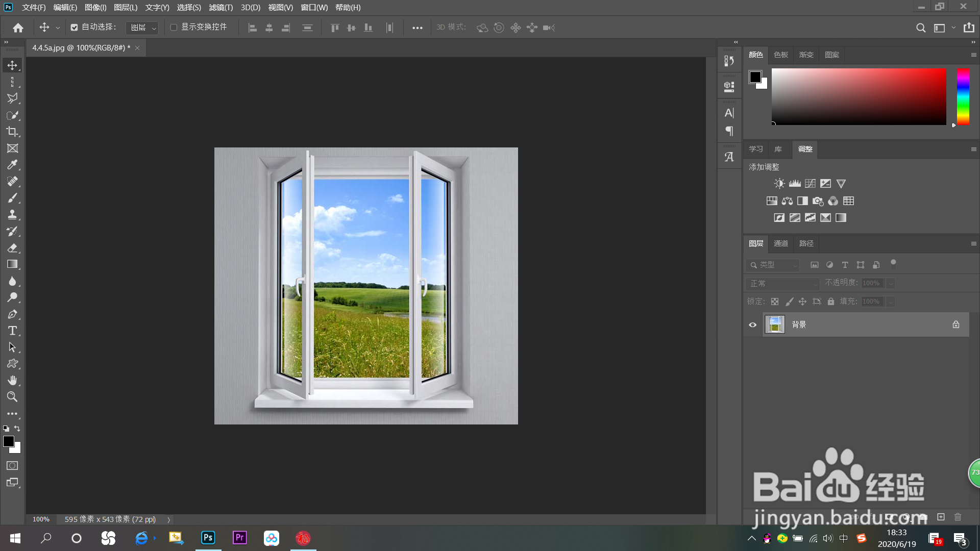980x551 pixels.
Task: Hide the Background layer eye icon
Action: 752,325
